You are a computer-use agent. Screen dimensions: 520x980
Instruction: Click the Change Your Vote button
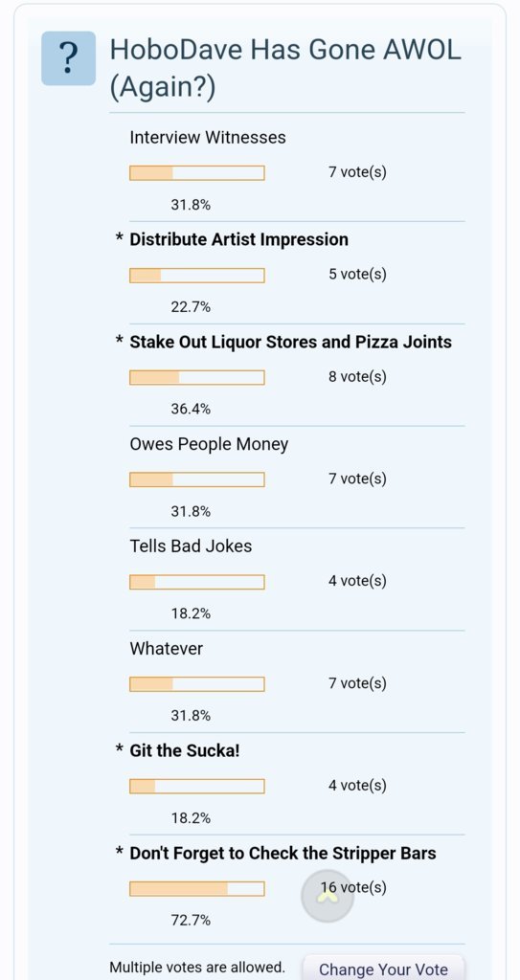click(384, 969)
